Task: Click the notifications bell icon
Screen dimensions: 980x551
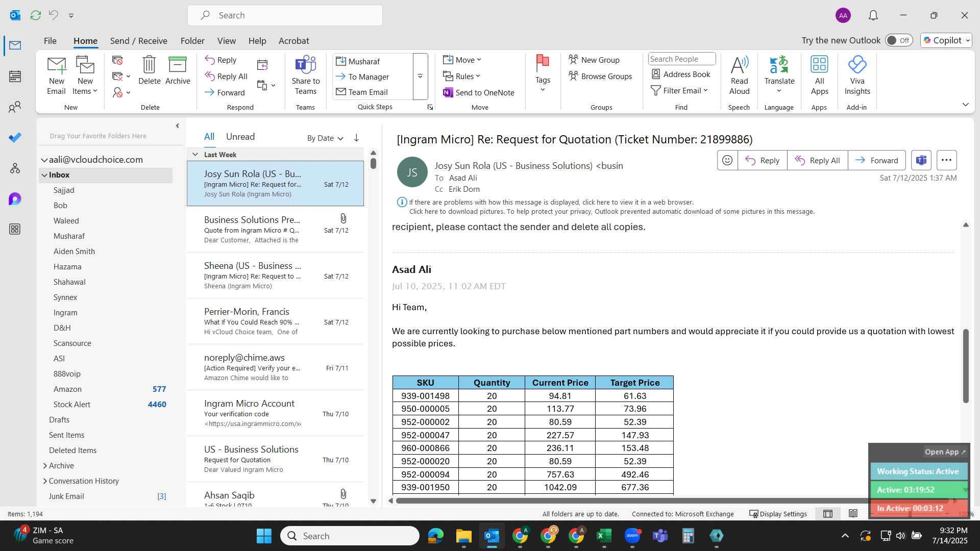Action: point(873,15)
